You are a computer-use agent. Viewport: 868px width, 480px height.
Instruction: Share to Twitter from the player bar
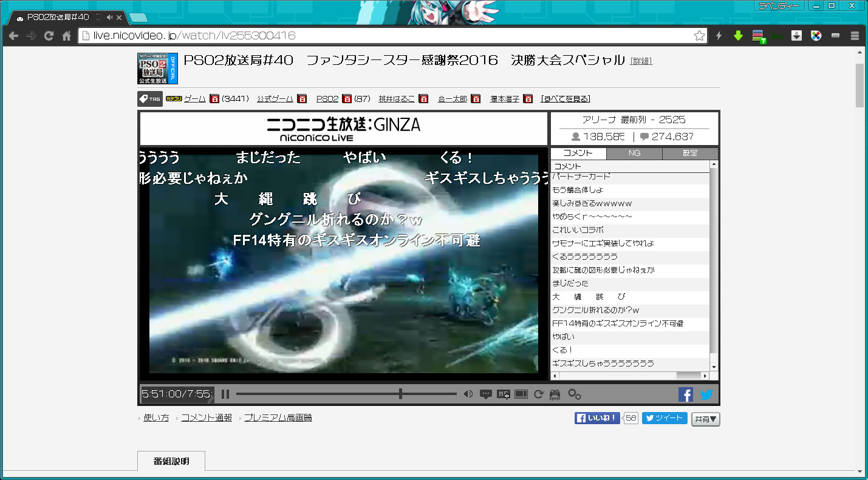point(706,394)
